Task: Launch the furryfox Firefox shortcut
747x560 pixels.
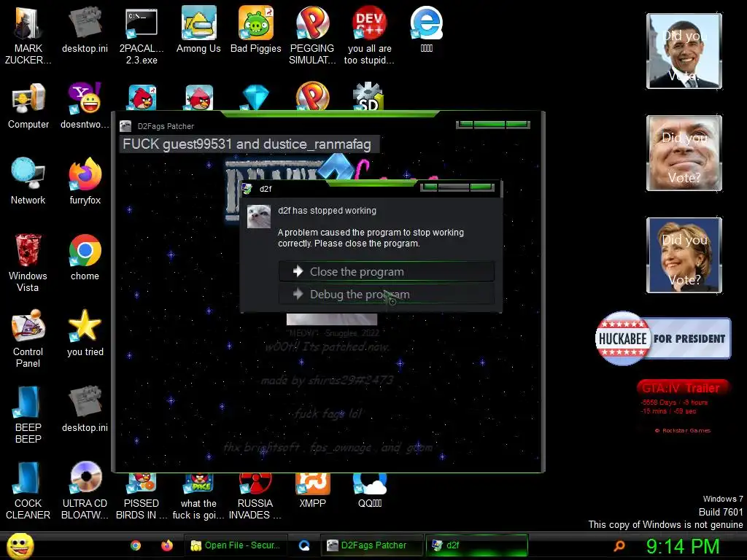Action: click(x=85, y=182)
